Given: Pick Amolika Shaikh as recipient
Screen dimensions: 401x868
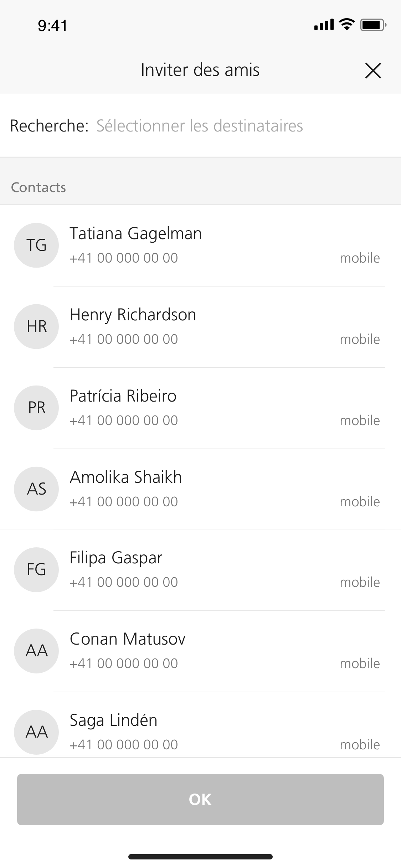Looking at the screenshot, I should coord(126,477).
